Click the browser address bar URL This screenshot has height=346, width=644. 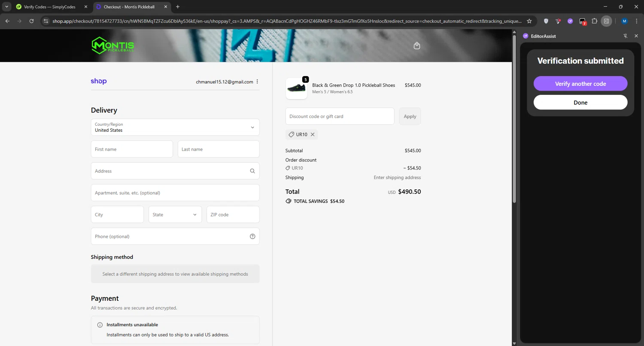[287, 21]
